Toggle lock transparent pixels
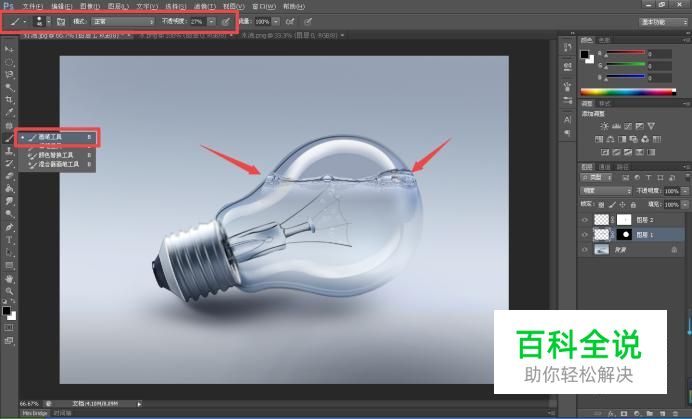 coord(601,205)
